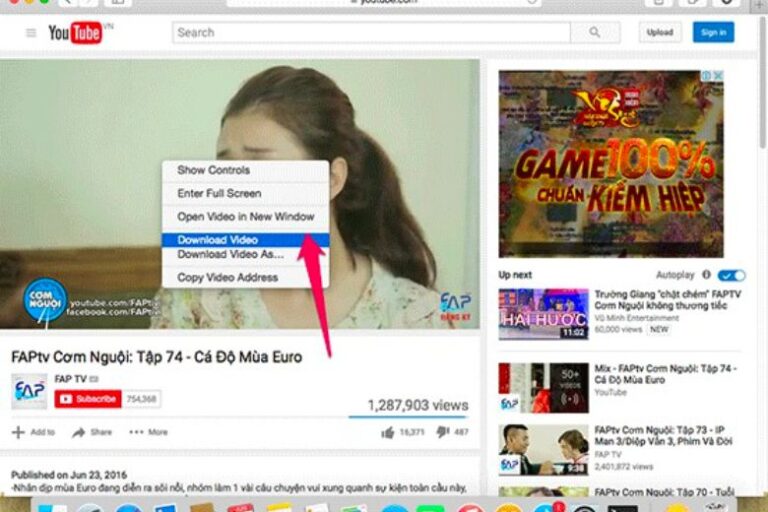This screenshot has height=512, width=768.
Task: Open the Trường Giang 'chặt chém' FAPTV title link
Action: tap(667, 300)
